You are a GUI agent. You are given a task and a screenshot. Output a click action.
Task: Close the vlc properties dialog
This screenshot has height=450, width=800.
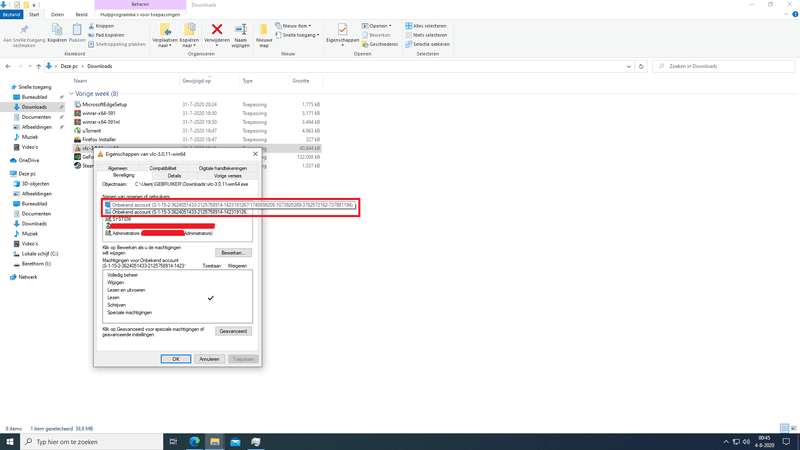pyautogui.click(x=255, y=154)
